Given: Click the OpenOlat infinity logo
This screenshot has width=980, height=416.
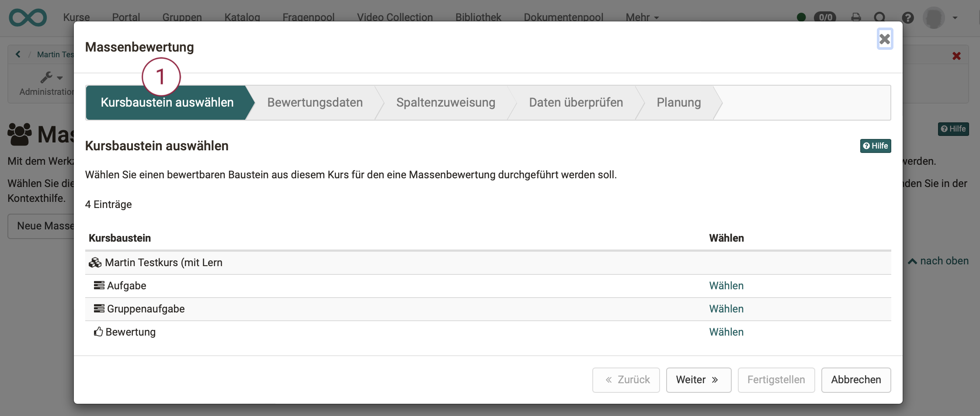Looking at the screenshot, I should (28, 17).
